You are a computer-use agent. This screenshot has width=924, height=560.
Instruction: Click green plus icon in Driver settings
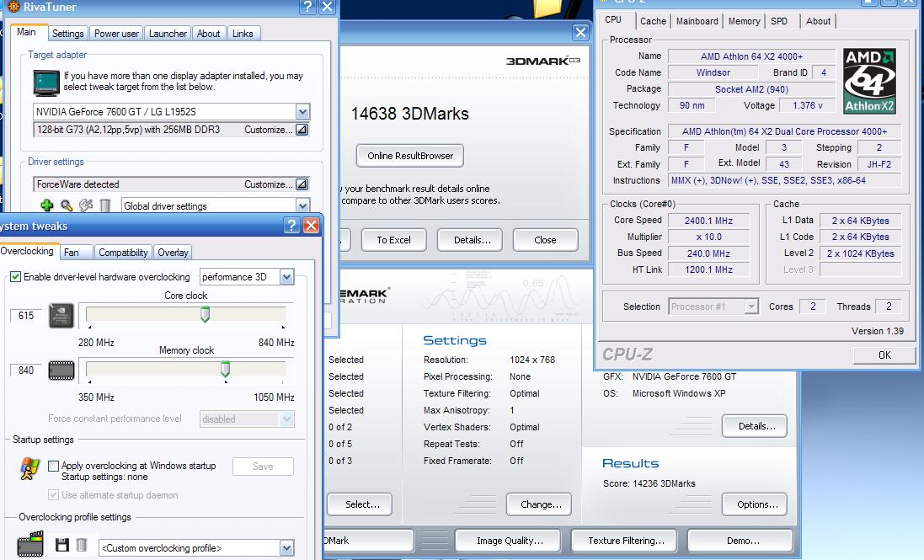click(46, 205)
